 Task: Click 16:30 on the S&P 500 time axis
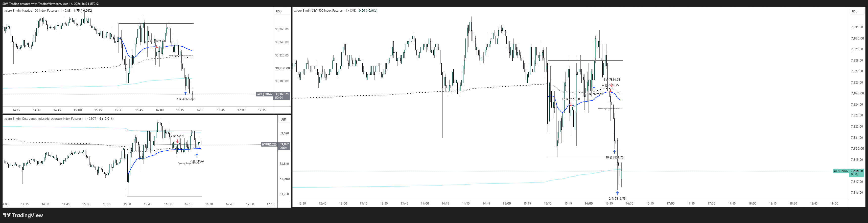pyautogui.click(x=629, y=204)
